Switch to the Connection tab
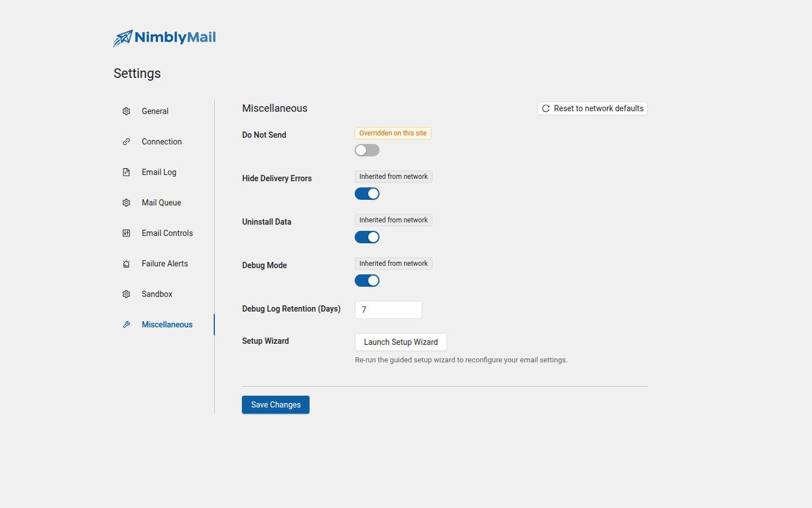This screenshot has width=812, height=508. [x=164, y=142]
